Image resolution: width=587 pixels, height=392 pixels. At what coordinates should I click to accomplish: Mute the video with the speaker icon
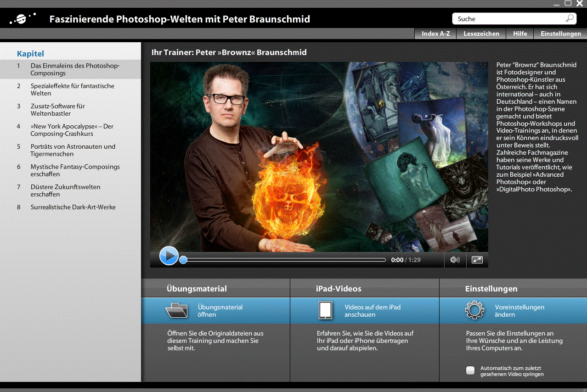(x=455, y=260)
